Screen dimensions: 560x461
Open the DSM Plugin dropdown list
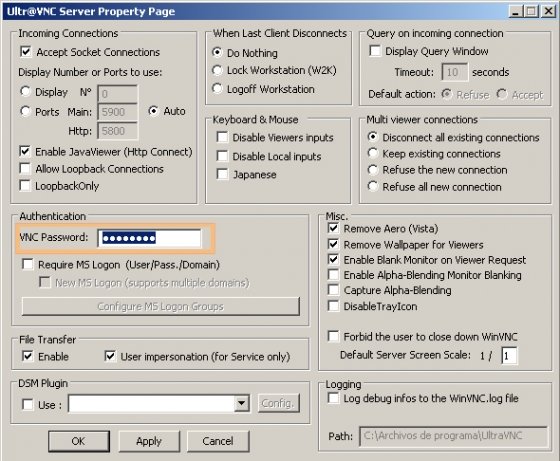click(242, 404)
